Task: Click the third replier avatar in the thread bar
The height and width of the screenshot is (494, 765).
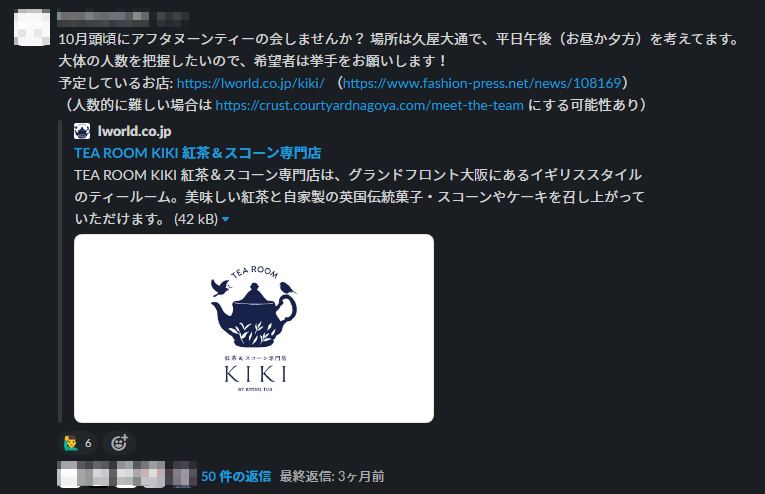Action: click(127, 474)
